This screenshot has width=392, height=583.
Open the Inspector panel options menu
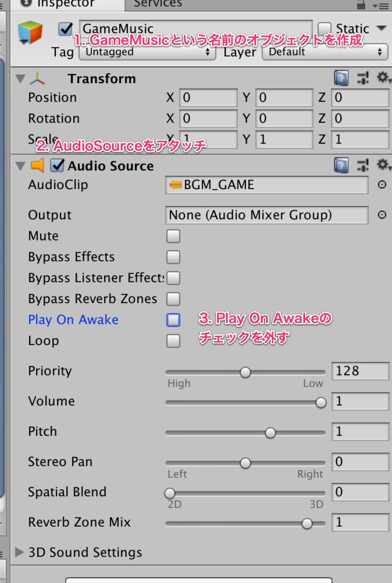(x=380, y=6)
